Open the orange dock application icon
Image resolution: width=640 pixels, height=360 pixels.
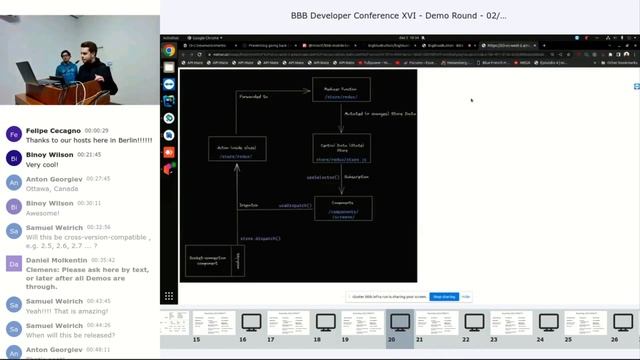169,152
